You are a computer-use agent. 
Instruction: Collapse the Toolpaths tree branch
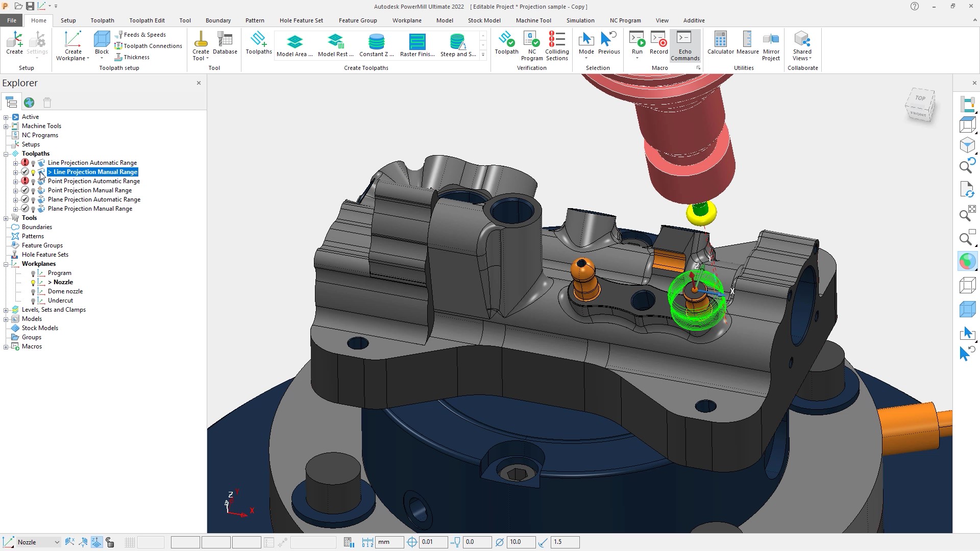[6, 154]
